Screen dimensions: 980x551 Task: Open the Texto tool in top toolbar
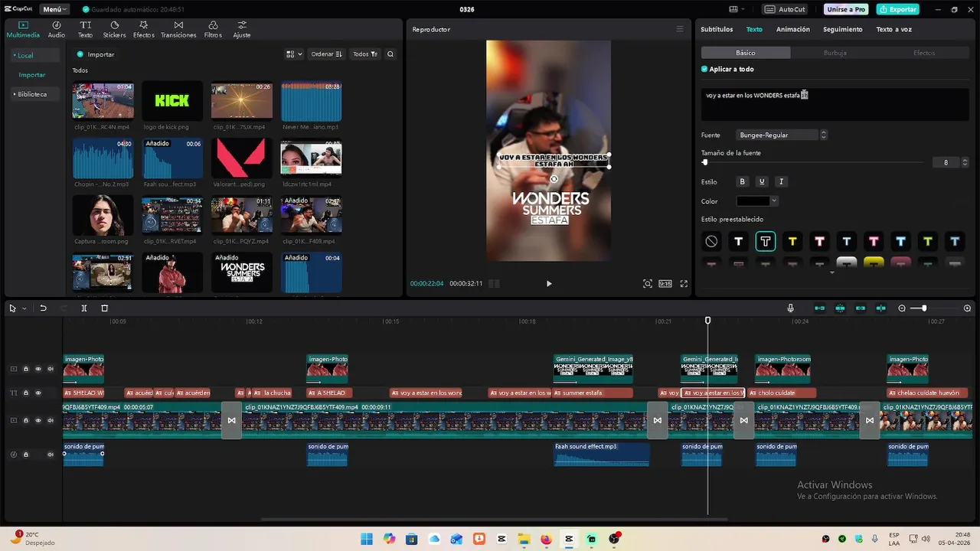[x=85, y=29]
